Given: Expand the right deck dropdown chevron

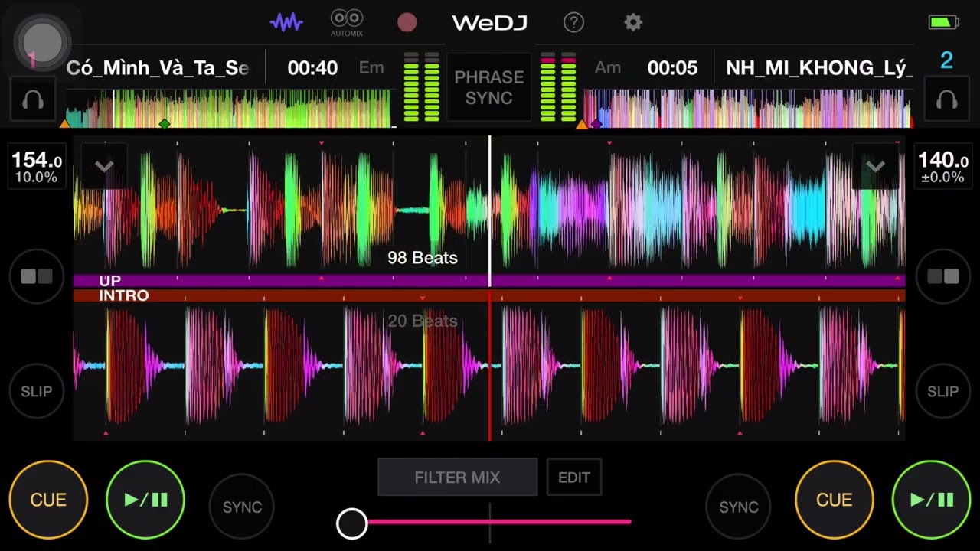Looking at the screenshot, I should pos(875,167).
